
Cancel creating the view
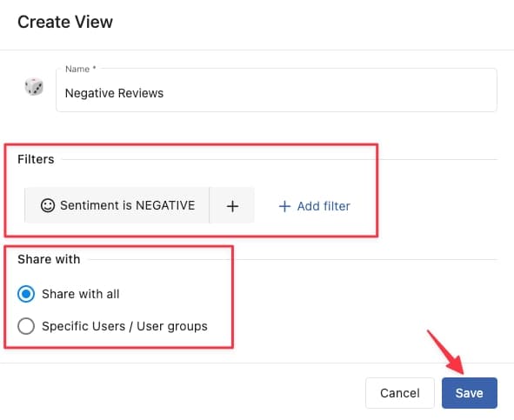(x=400, y=393)
